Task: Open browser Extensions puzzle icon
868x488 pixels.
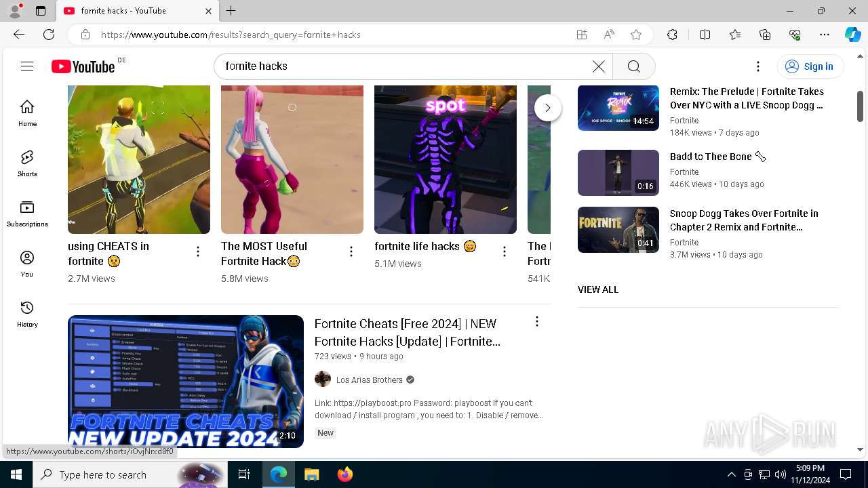Action: pyautogui.click(x=672, y=35)
